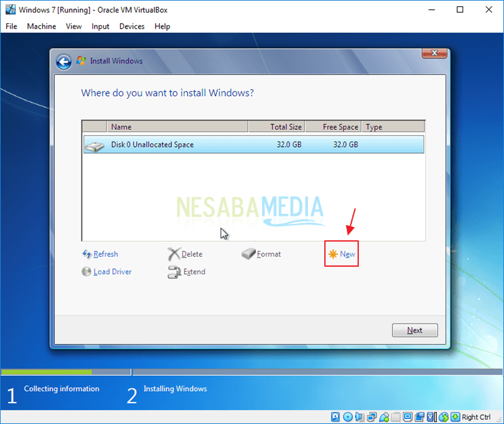The width and height of the screenshot is (504, 424).
Task: Click the Free Space column header
Action: 333,127
